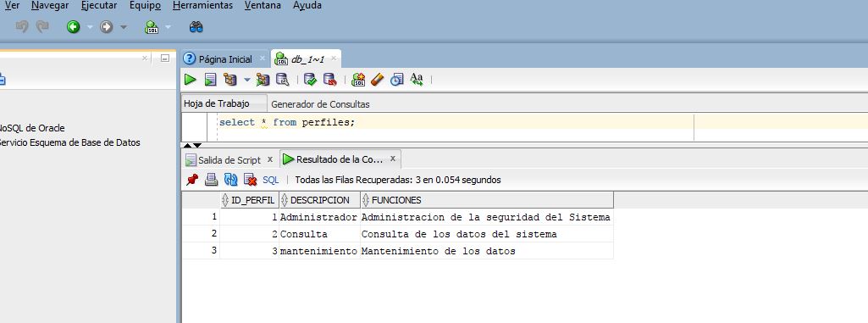The width and height of the screenshot is (868, 323).
Task: Click the SQL Tuning Advisor icon
Action: coord(282,80)
